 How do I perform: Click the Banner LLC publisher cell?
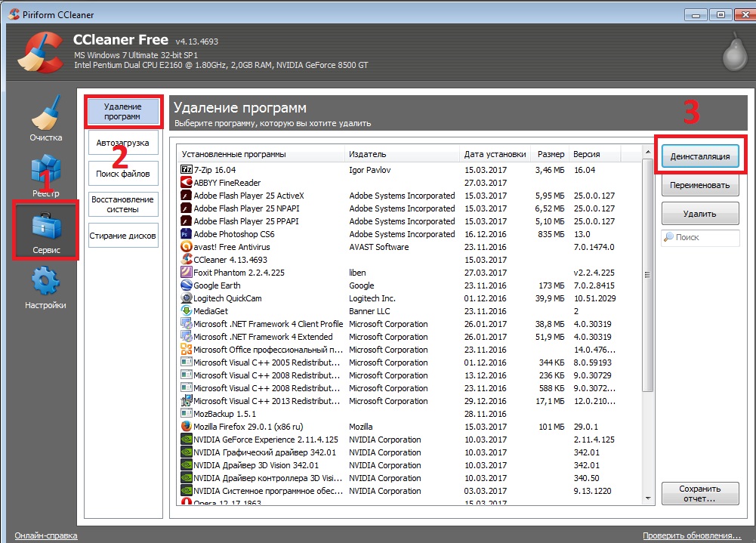tap(369, 311)
